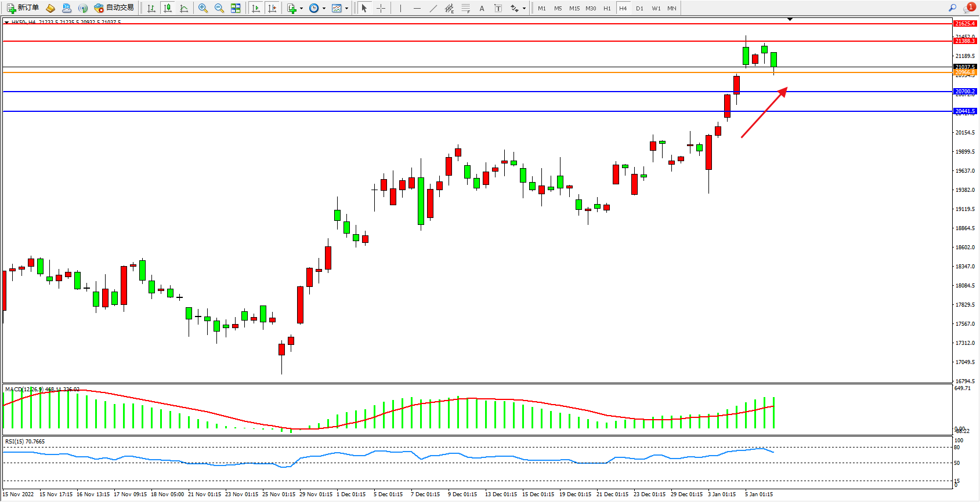Switch chart to bar chart mode
This screenshot has height=502, width=980.
151,8
